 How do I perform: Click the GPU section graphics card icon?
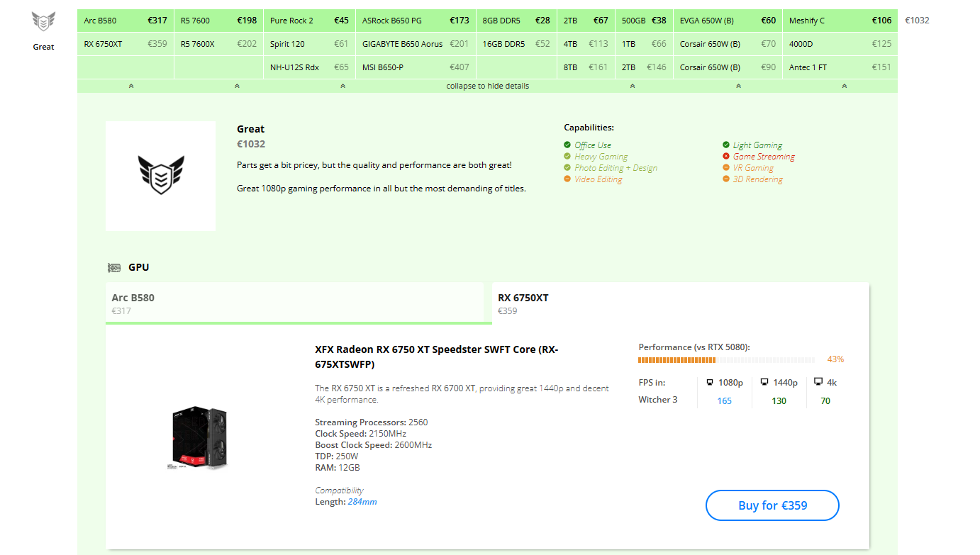tap(113, 268)
